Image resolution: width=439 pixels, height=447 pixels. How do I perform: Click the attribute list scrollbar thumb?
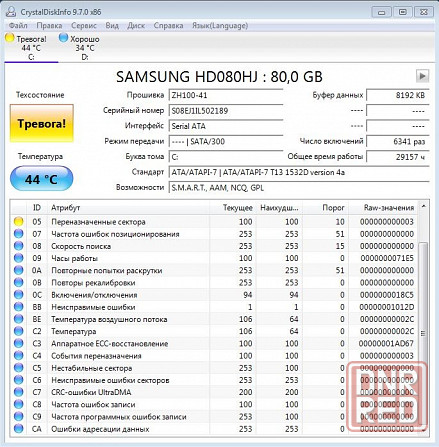click(x=423, y=333)
